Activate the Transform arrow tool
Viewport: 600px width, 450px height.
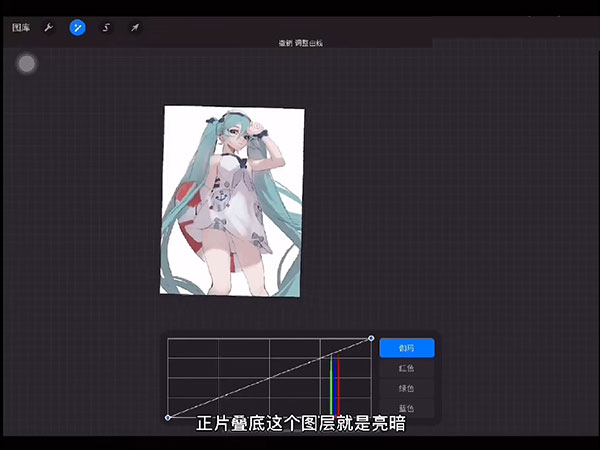pyautogui.click(x=134, y=28)
